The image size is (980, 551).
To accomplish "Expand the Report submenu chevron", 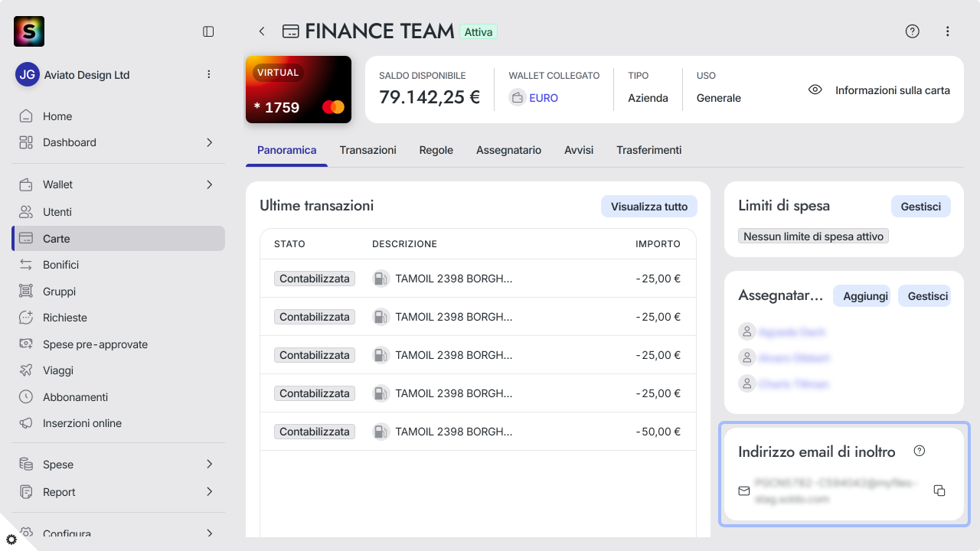I will point(209,492).
